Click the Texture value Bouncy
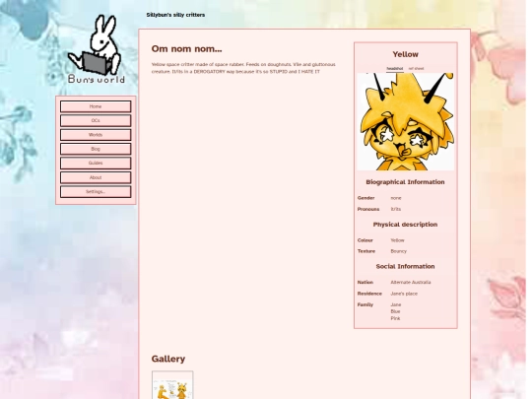This screenshot has width=532, height=399. pyautogui.click(x=398, y=251)
